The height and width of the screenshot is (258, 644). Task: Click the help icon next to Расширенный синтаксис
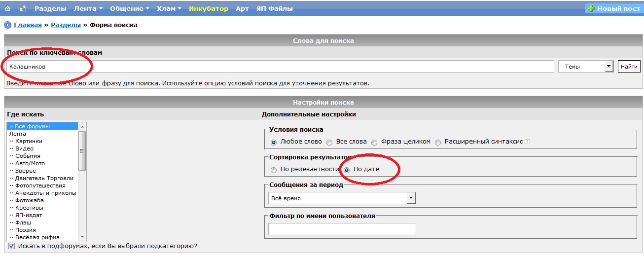coord(527,142)
